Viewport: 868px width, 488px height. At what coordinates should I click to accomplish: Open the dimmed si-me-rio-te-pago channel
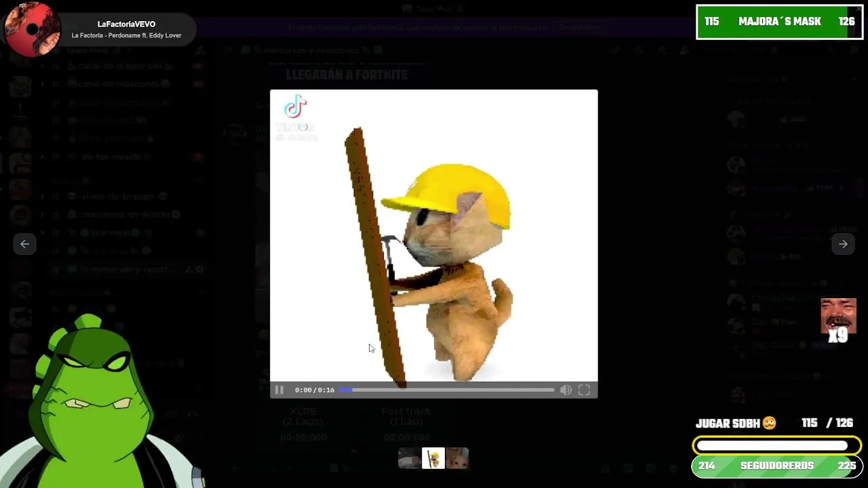[119, 197]
